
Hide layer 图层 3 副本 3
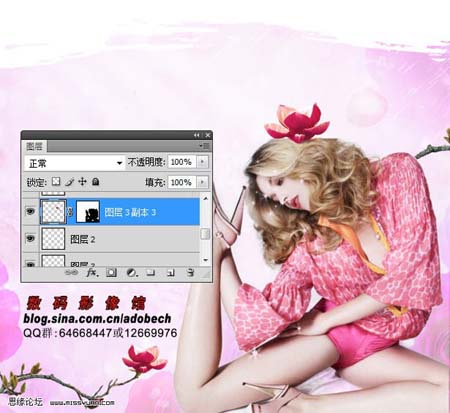[30, 211]
